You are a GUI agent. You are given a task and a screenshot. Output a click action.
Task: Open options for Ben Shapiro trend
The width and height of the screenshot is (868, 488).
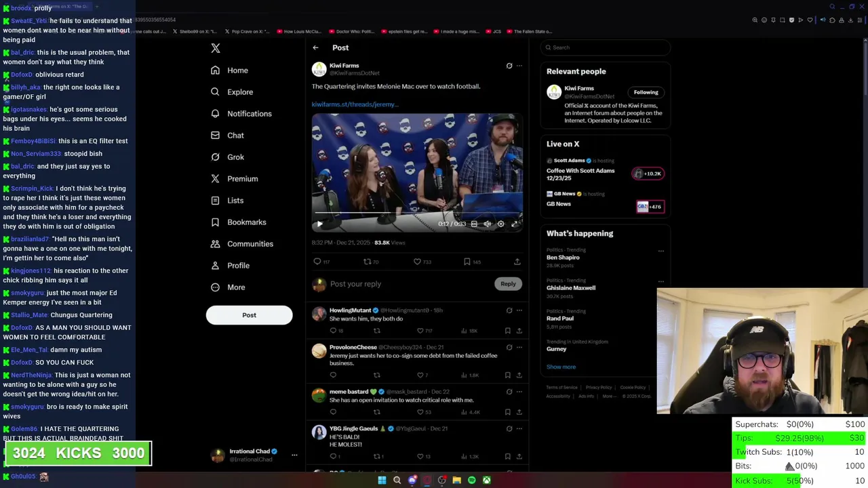(x=661, y=251)
